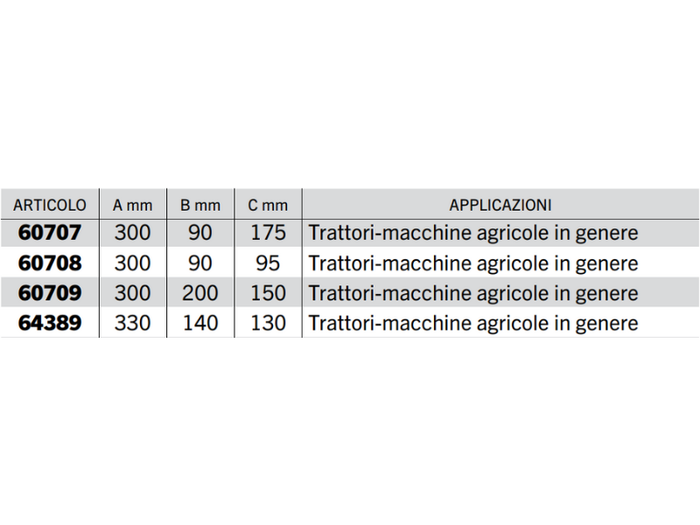Select article number 60708
The image size is (700, 525).
(50, 264)
